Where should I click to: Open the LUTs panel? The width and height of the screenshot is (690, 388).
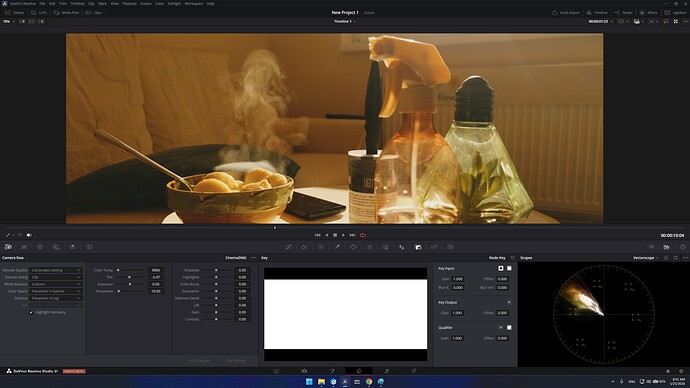(x=39, y=12)
